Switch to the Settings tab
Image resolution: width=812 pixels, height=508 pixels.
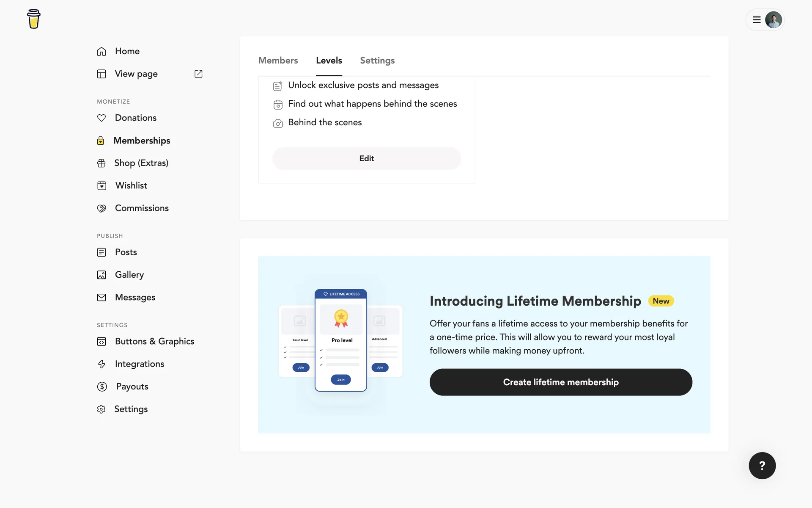(377, 61)
